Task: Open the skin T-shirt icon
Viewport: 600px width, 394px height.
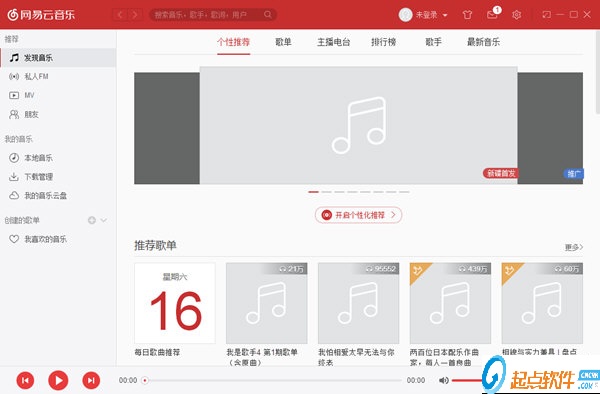Action: click(x=467, y=15)
